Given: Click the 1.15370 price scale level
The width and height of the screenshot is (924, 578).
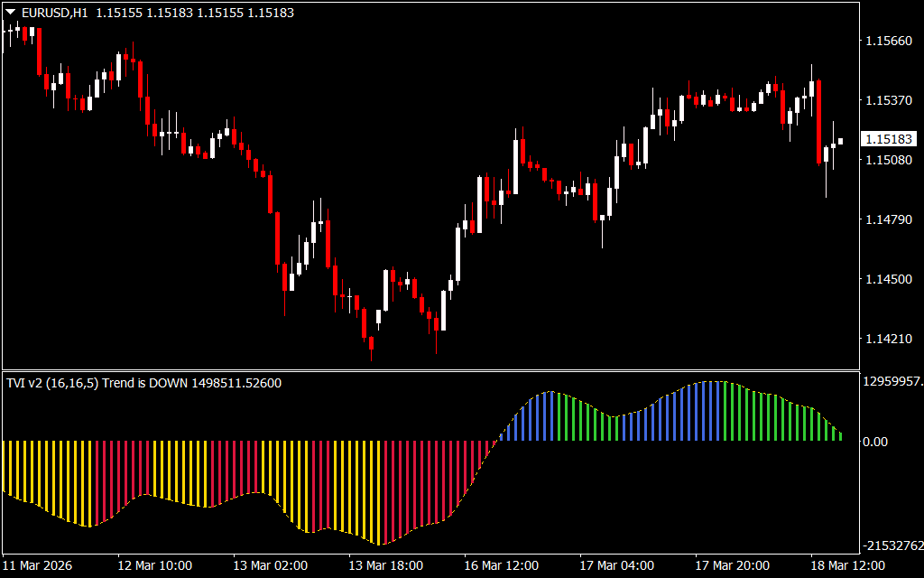Looking at the screenshot, I should 888,100.
